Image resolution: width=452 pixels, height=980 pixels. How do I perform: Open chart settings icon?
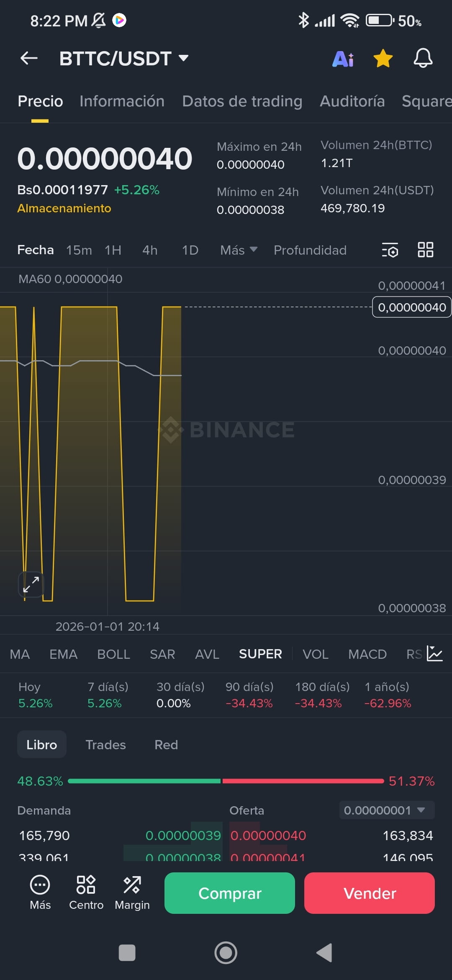(390, 250)
